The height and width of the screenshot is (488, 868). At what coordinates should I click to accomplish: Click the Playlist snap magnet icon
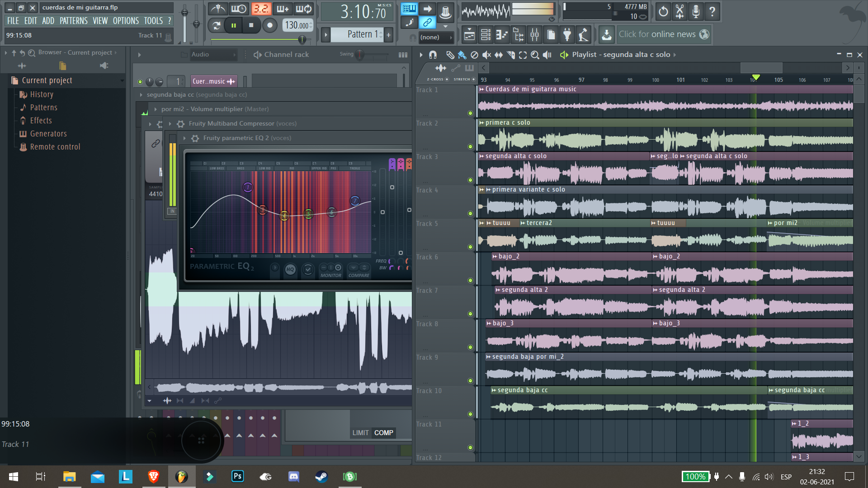[x=433, y=55]
